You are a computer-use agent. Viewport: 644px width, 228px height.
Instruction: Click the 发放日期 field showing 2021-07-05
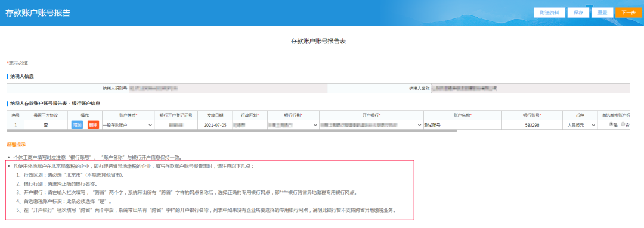point(215,124)
